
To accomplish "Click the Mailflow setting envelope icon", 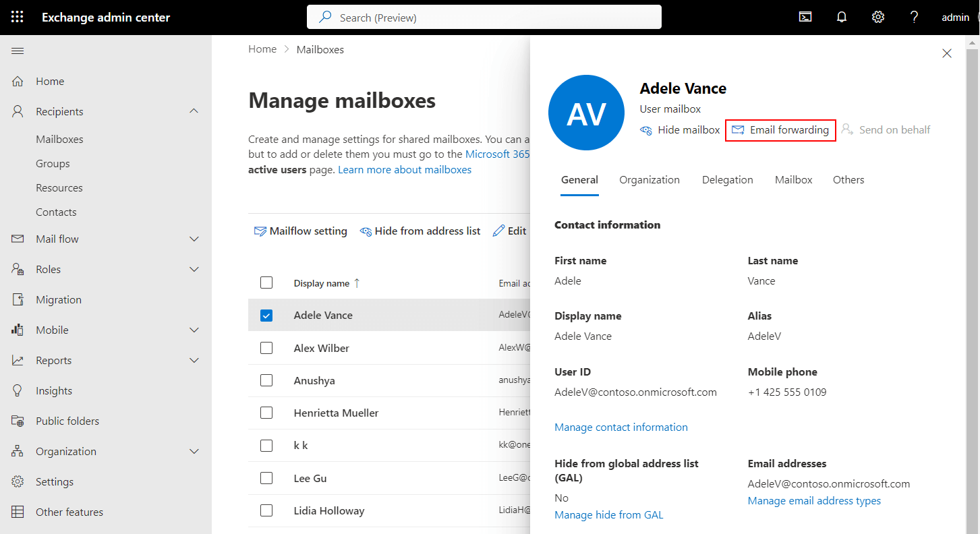I will point(260,231).
